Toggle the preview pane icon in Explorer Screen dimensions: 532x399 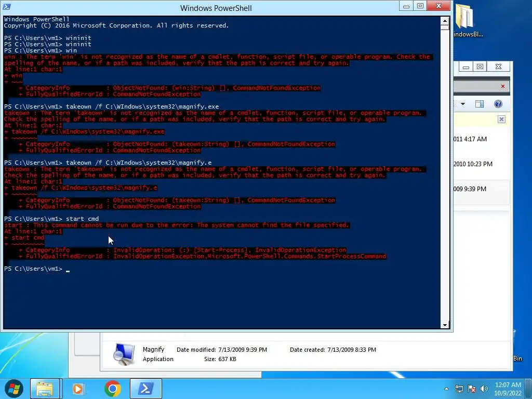[x=480, y=104]
